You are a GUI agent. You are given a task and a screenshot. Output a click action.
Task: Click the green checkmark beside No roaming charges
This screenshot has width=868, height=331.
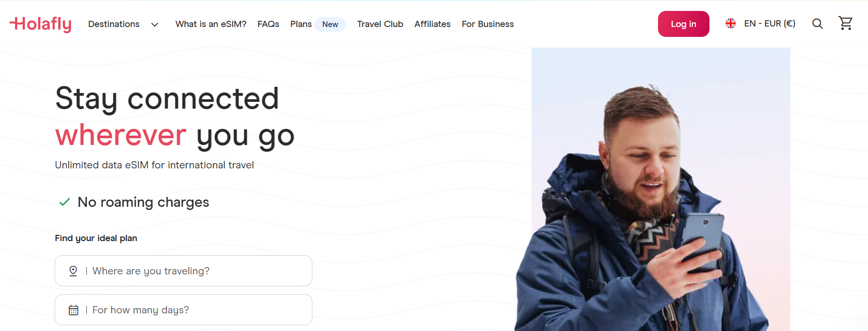[x=64, y=202]
